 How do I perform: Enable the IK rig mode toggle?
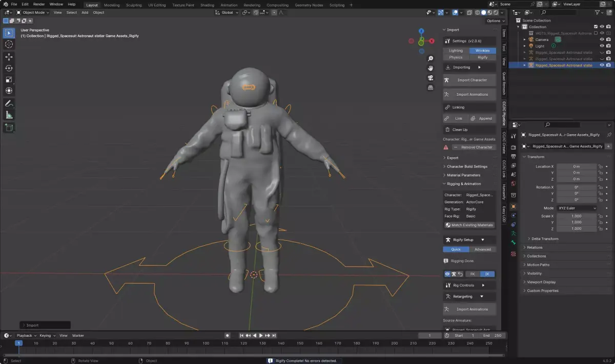tap(487, 274)
